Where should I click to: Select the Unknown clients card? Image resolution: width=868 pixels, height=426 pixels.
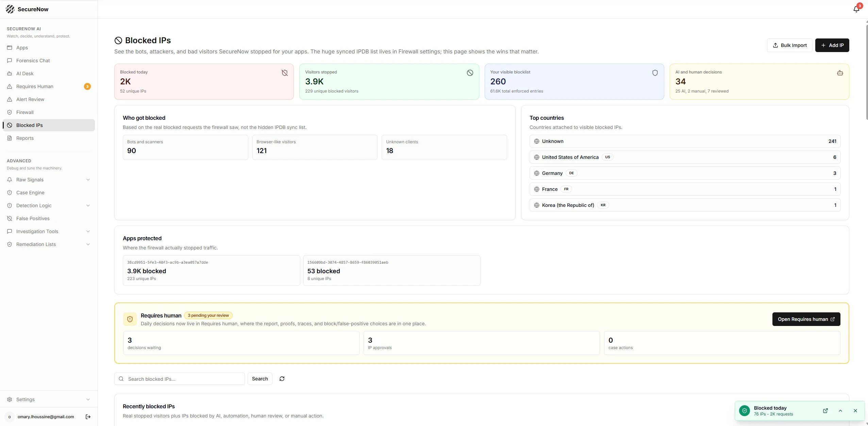click(444, 147)
